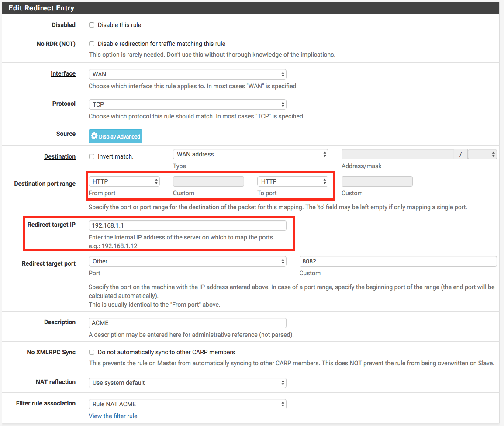Enable the Disable this rule checkbox

pos(92,25)
